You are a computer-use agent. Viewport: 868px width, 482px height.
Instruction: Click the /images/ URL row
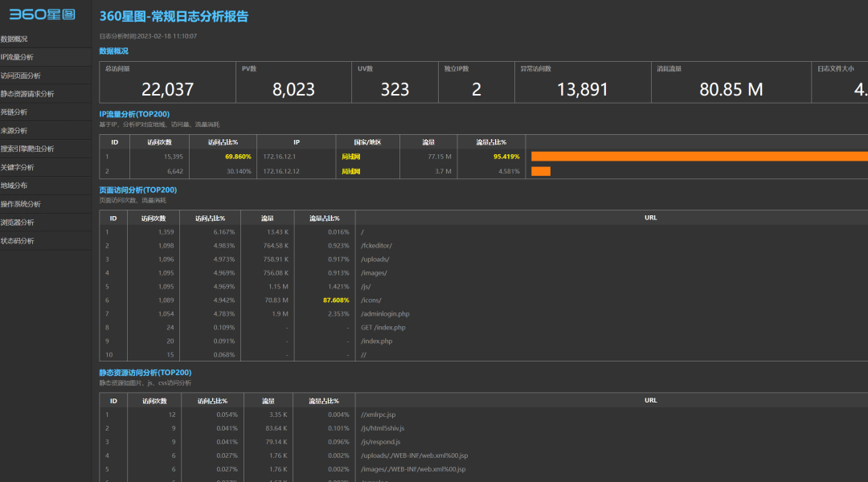[375, 273]
